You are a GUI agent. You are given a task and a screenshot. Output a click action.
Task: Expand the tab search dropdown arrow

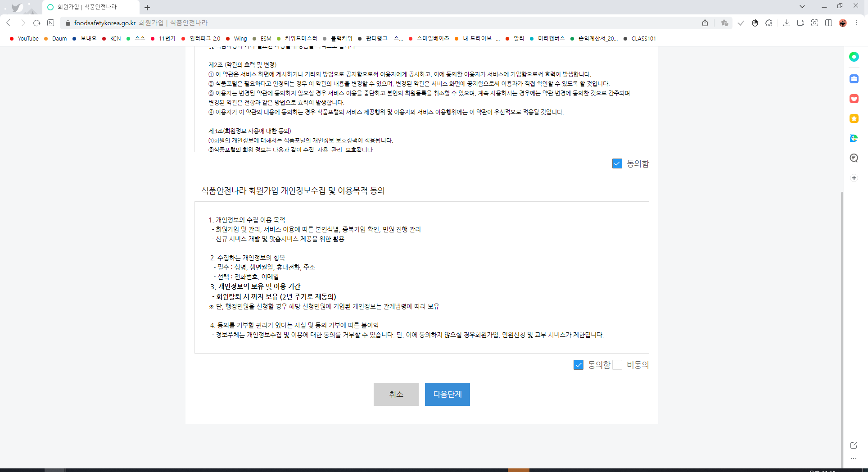802,6
